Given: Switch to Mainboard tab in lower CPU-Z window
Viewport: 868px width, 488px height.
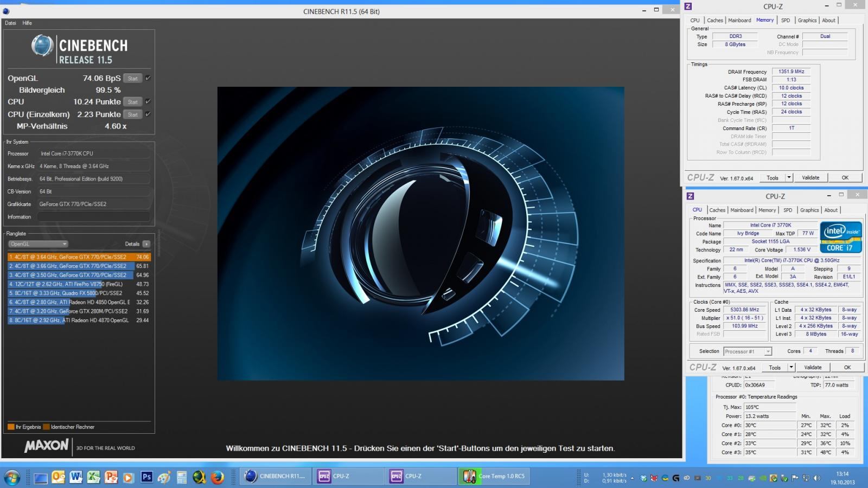Looking at the screenshot, I should click(x=742, y=210).
